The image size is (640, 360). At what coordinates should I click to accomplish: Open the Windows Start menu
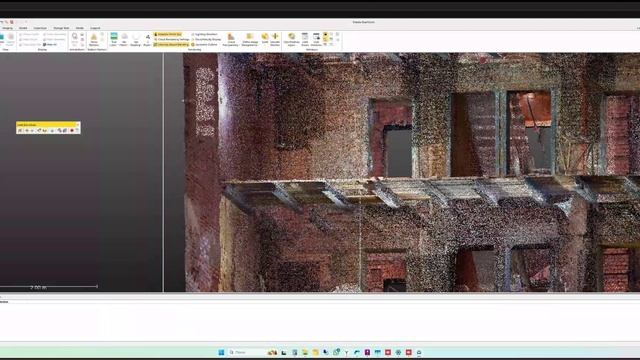click(221, 352)
